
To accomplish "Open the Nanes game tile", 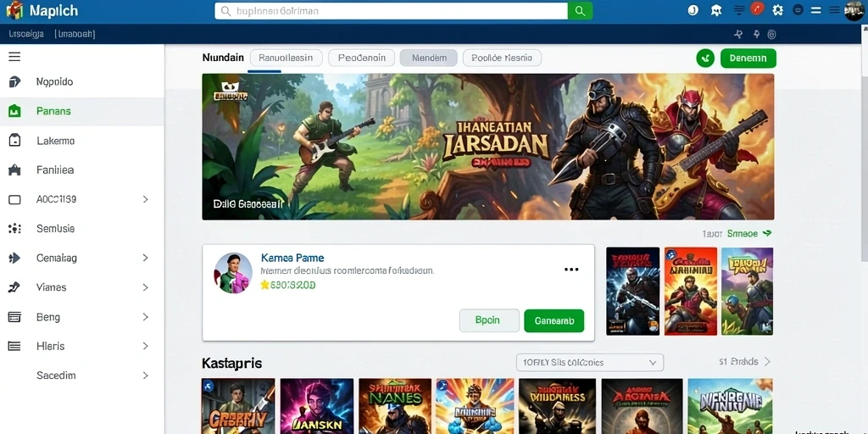I will [395, 406].
